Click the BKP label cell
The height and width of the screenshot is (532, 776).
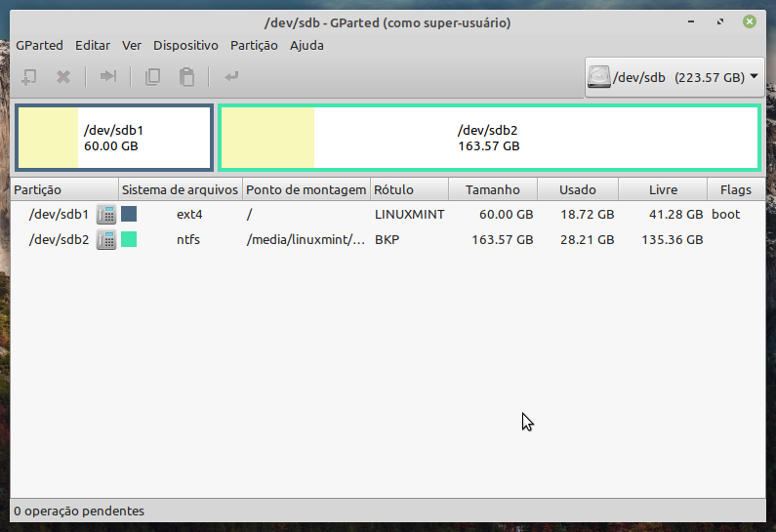coord(387,240)
